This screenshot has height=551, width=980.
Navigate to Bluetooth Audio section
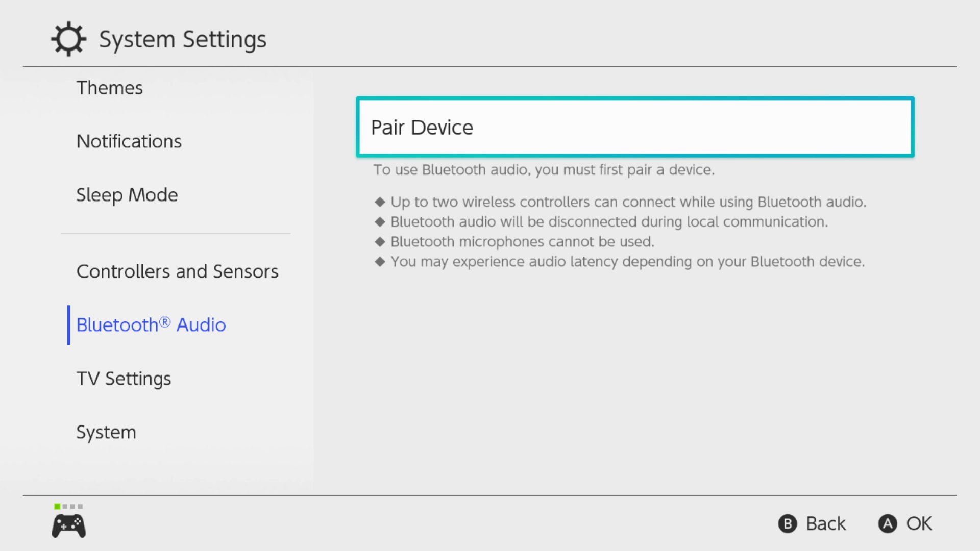tap(151, 325)
